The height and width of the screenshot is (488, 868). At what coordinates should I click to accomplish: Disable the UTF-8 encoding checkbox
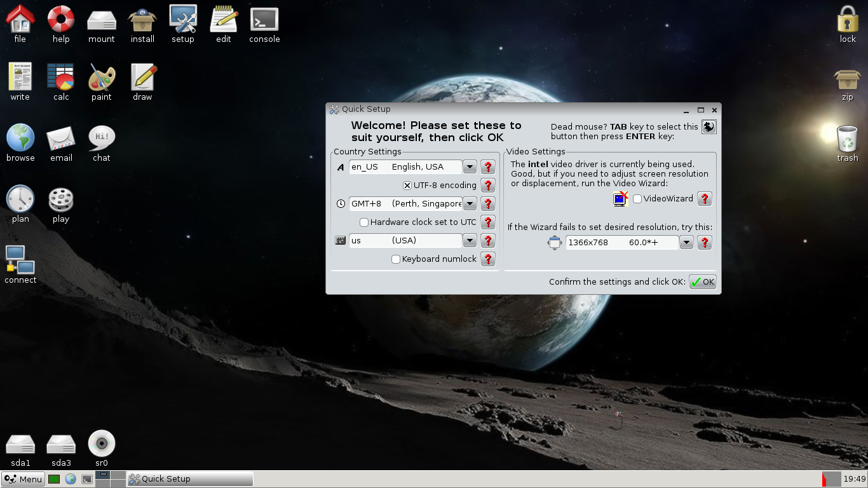pyautogui.click(x=407, y=186)
